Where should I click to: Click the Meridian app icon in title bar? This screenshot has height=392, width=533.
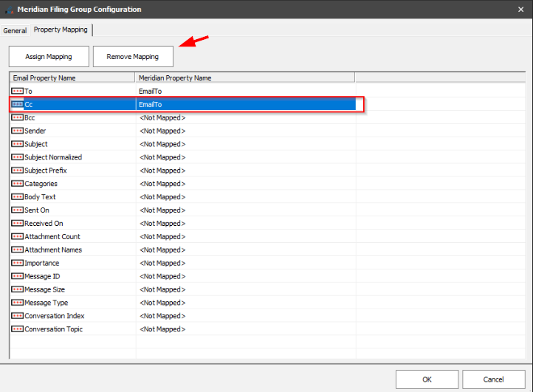click(9, 10)
